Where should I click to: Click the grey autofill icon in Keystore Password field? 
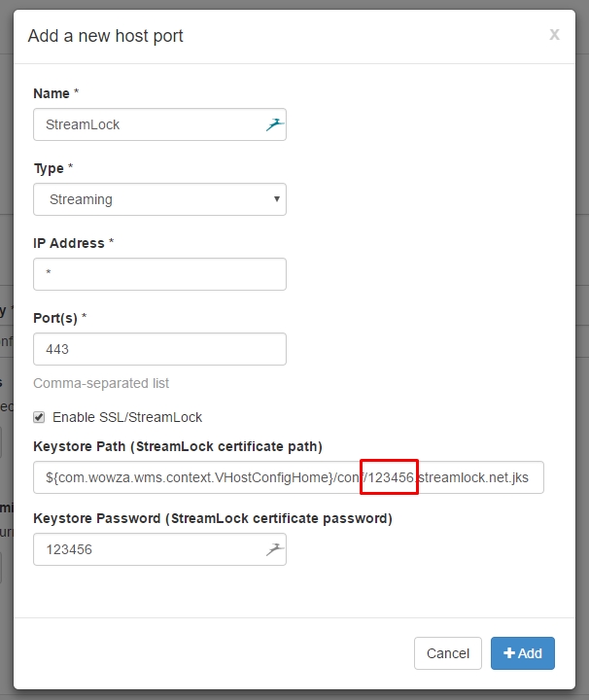275,549
